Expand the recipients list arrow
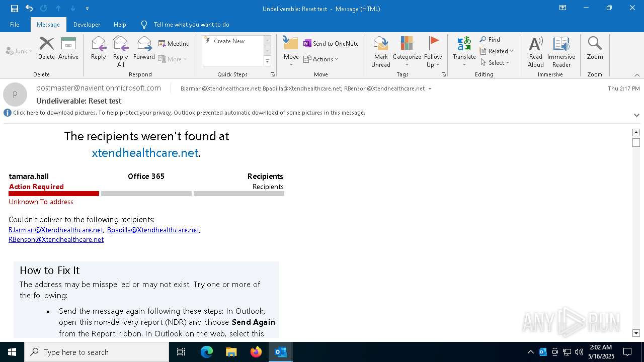 [430, 88]
